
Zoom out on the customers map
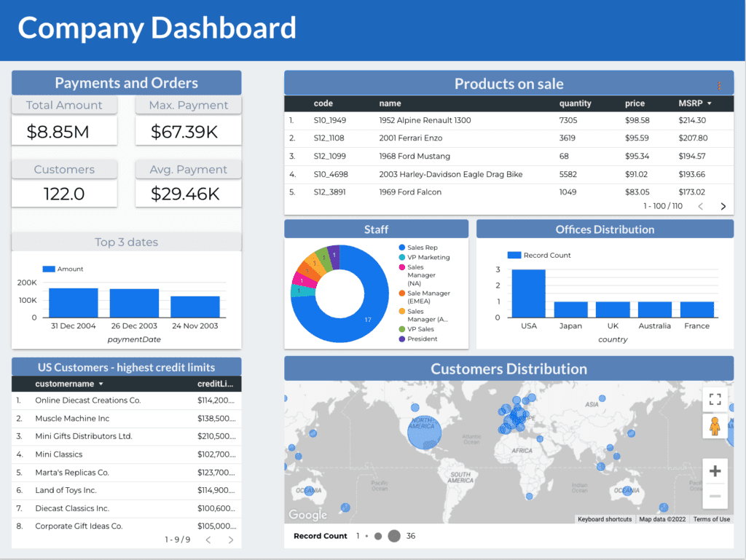[x=715, y=497]
